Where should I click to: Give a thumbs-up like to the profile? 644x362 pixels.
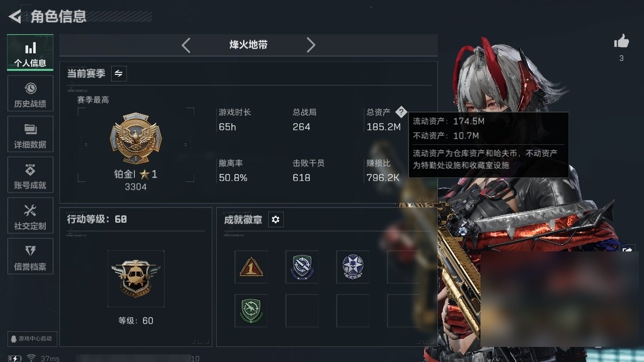tap(621, 42)
